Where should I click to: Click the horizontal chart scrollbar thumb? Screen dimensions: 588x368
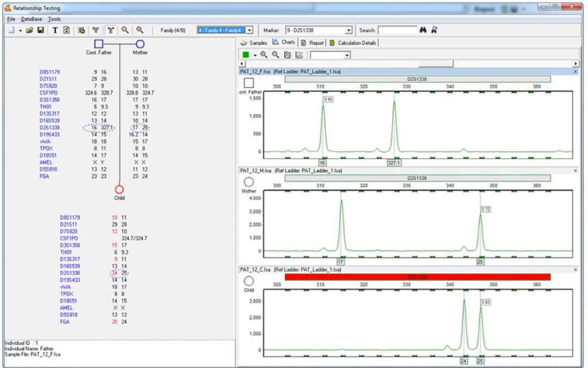[x=436, y=64]
